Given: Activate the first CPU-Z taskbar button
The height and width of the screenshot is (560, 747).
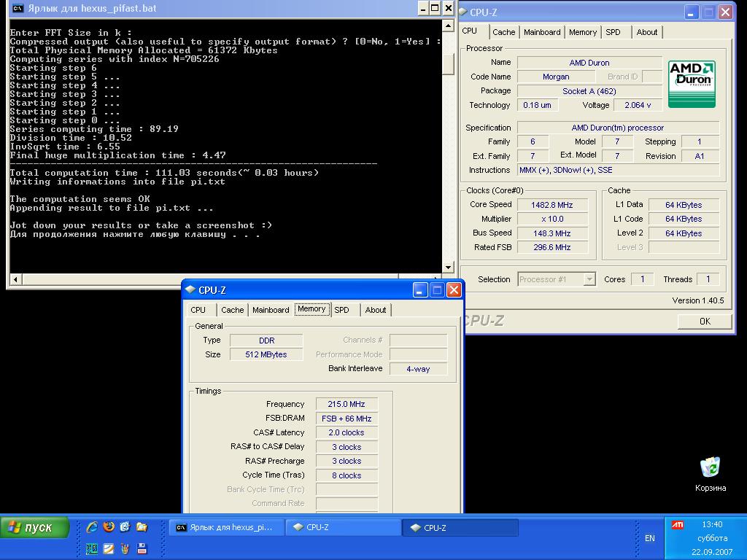Looking at the screenshot, I should click(x=343, y=528).
